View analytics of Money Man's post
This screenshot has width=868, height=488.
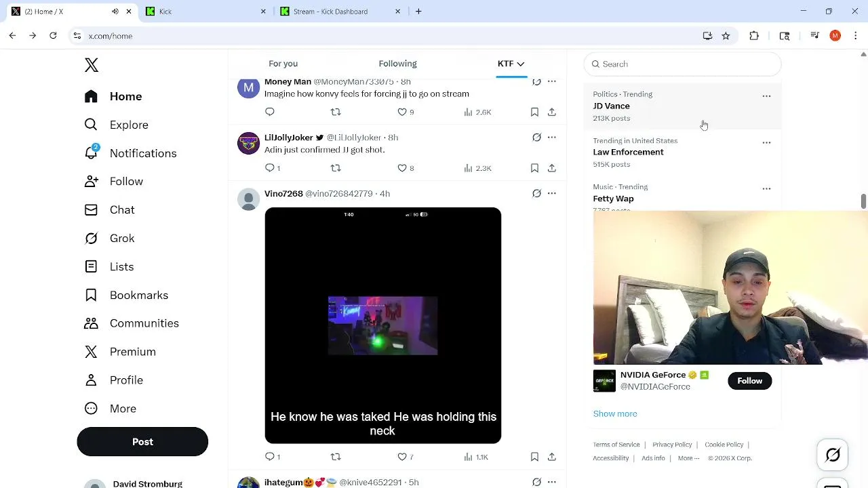click(x=477, y=112)
